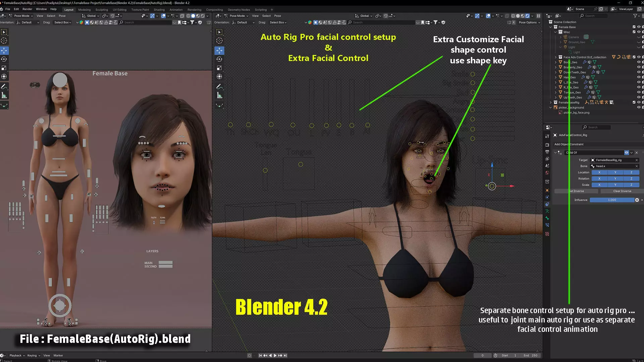Select the Cursor tool in left viewport toolbar
Image resolution: width=644 pixels, height=362 pixels.
4,41
